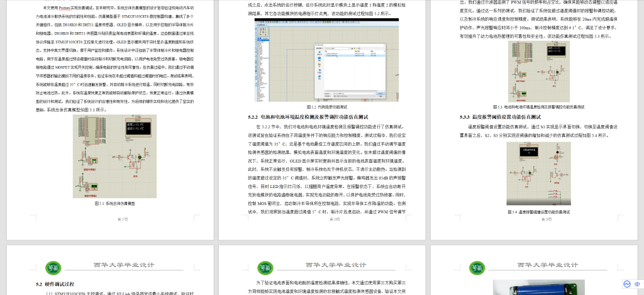The height and width of the screenshot is (295, 644).
Task: Click page number 第27页
Action: 123,220
